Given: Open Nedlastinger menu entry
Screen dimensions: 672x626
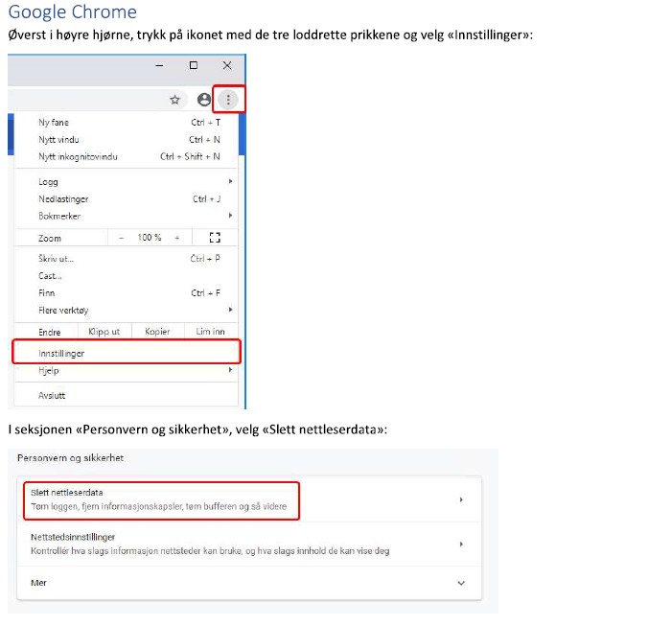Looking at the screenshot, I should pyautogui.click(x=126, y=198).
